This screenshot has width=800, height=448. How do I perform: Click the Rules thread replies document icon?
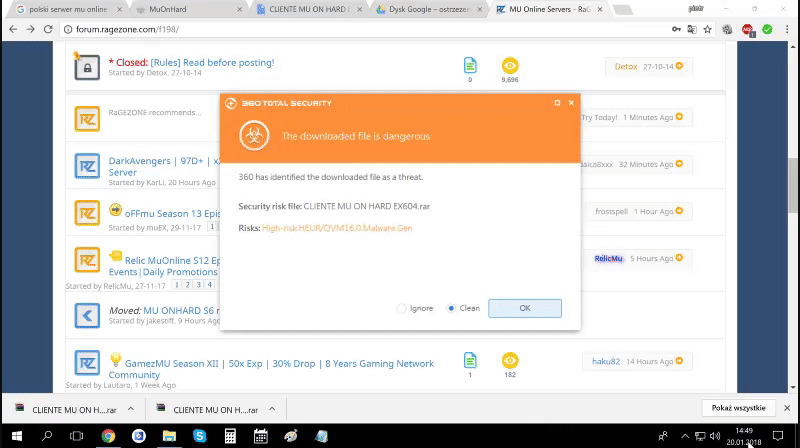(470, 65)
